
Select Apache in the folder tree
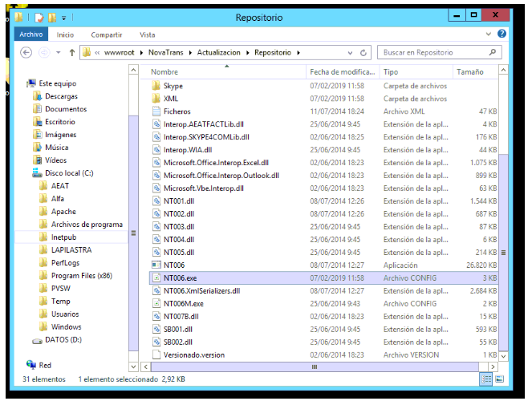tap(63, 212)
